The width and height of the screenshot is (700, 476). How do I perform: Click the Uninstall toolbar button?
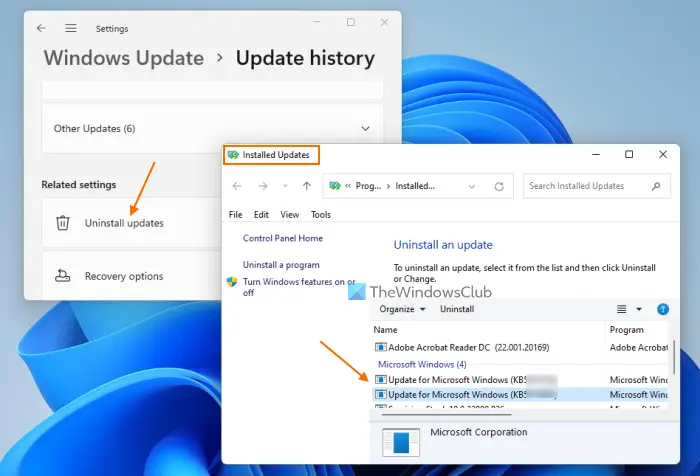[457, 309]
